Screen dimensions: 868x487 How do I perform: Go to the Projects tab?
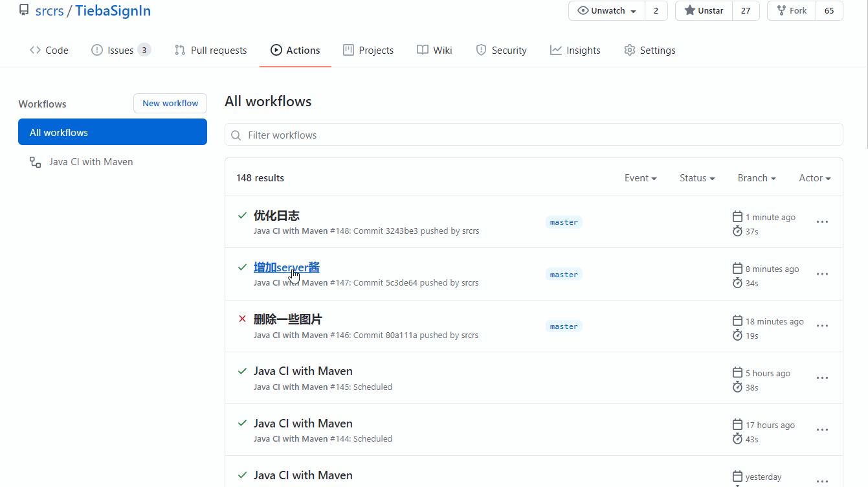coord(368,50)
